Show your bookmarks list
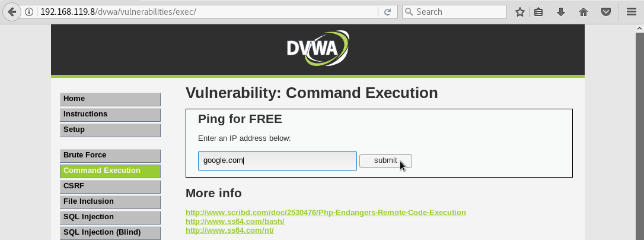The width and height of the screenshot is (644, 240). point(538,12)
